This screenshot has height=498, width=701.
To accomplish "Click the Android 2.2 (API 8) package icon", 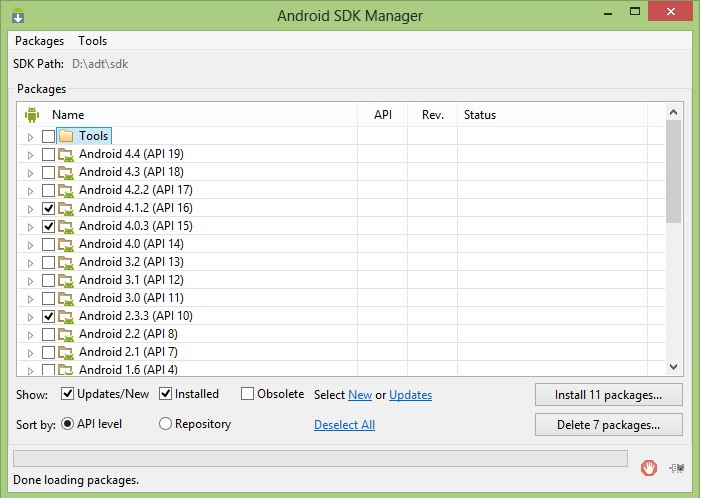I will coord(66,334).
